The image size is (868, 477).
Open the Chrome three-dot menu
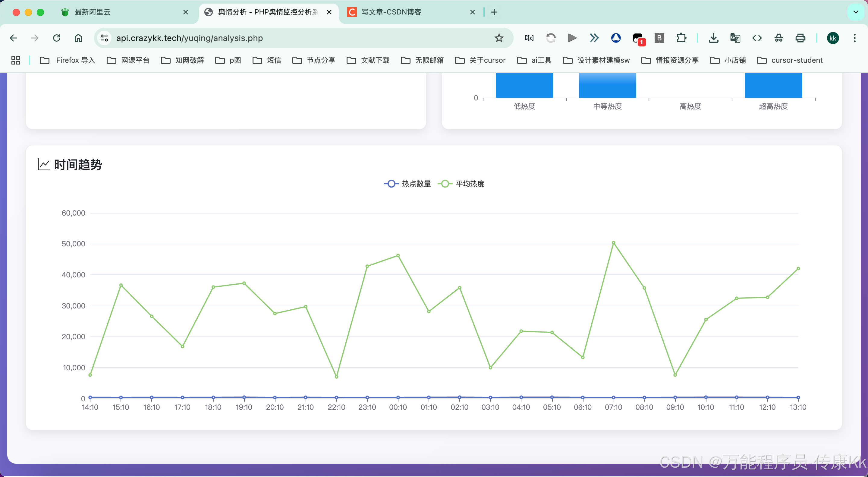coord(854,38)
